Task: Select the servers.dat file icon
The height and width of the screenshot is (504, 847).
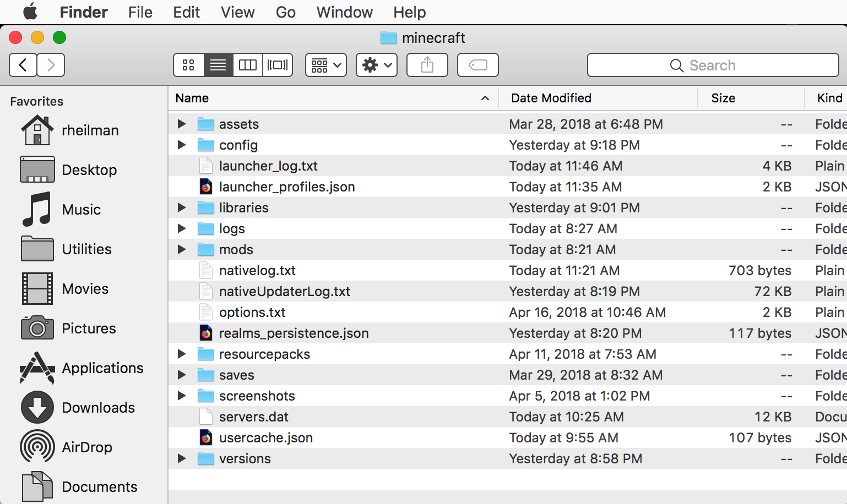Action: coord(206,417)
